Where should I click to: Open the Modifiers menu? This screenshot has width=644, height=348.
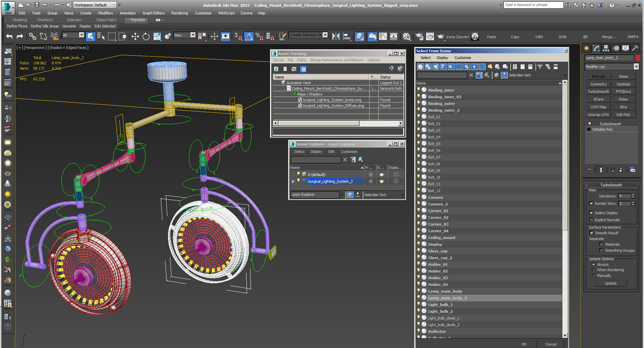tap(105, 13)
